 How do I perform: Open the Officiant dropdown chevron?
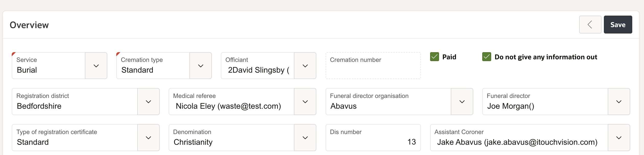(x=305, y=66)
